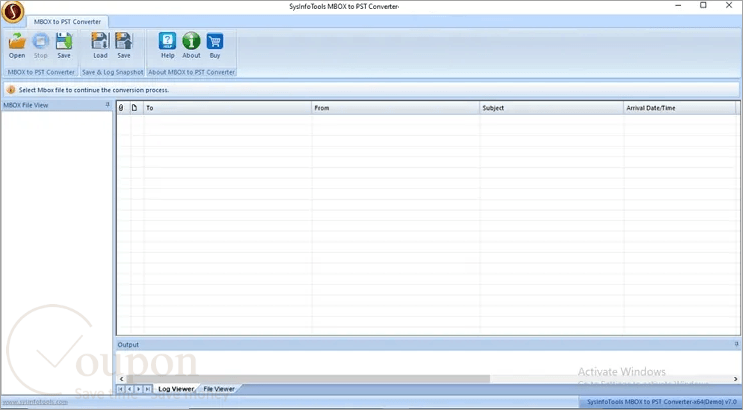The width and height of the screenshot is (743, 410).
Task: Click the attachment paperclip column header
Action: tap(121, 108)
